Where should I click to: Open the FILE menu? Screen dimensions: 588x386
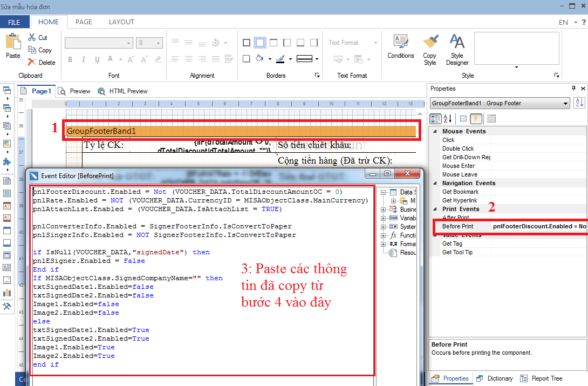click(15, 22)
